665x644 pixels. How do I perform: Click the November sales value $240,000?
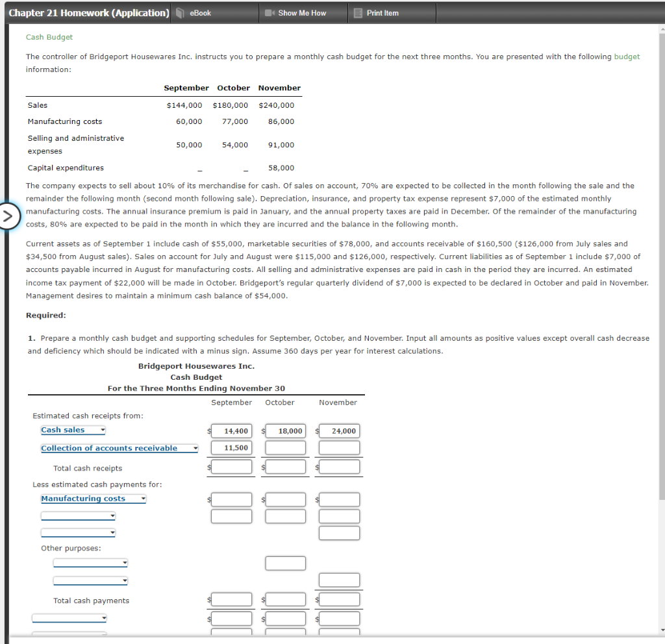tap(276, 105)
